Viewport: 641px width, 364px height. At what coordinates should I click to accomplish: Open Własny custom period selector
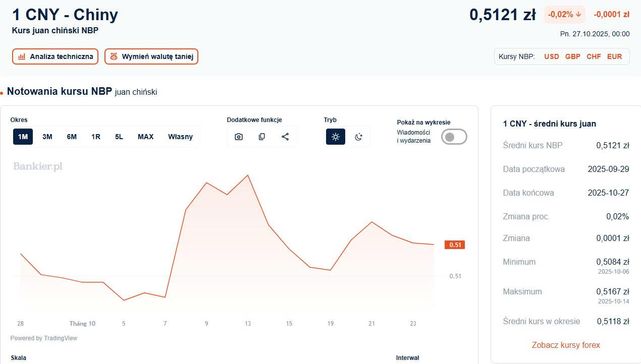180,137
